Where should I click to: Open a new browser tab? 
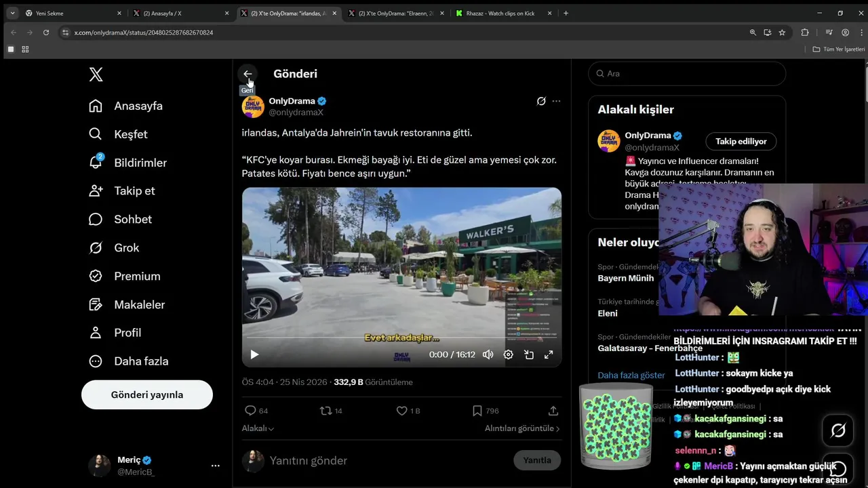click(x=566, y=13)
